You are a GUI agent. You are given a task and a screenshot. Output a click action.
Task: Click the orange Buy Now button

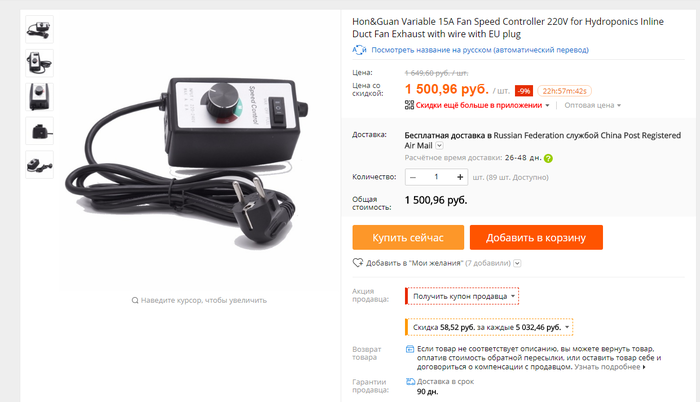pyautogui.click(x=408, y=238)
